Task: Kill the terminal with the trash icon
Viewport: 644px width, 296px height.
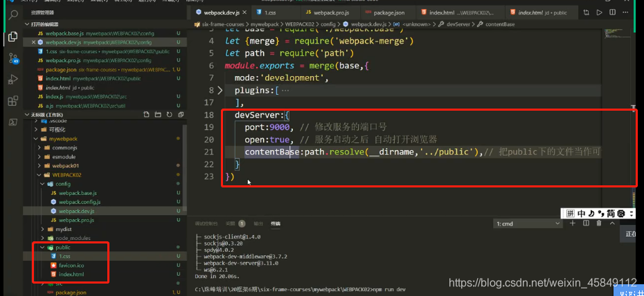Action: pyautogui.click(x=599, y=223)
